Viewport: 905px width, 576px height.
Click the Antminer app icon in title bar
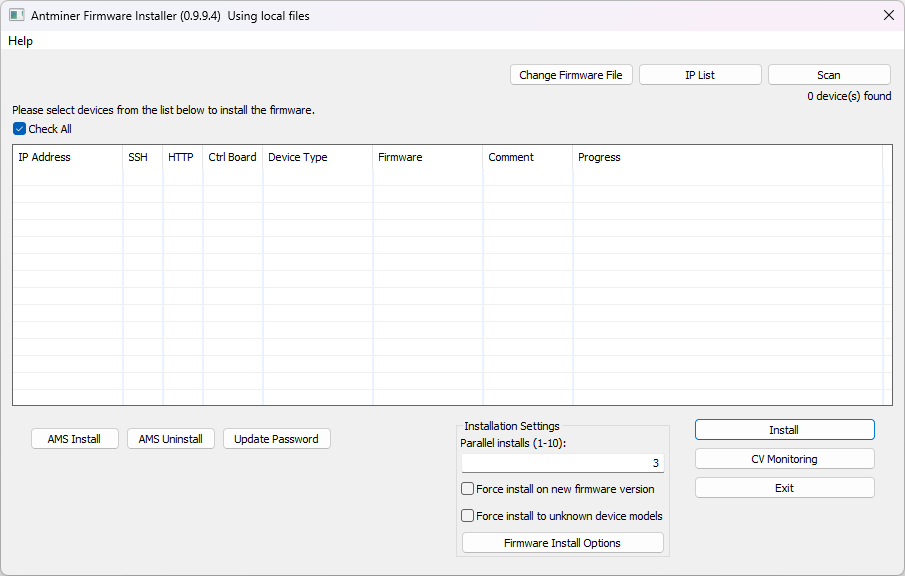pyautogui.click(x=16, y=16)
